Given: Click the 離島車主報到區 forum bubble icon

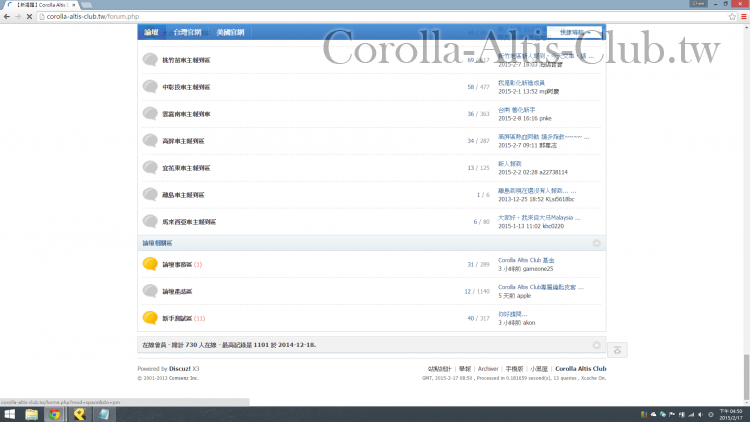Looking at the screenshot, I should pyautogui.click(x=150, y=194).
